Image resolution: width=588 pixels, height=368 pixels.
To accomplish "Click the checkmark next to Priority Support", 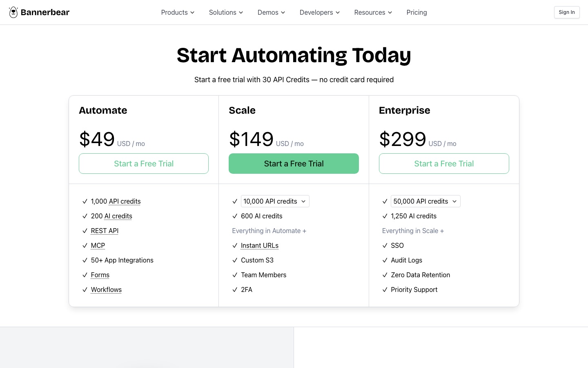I will tap(385, 289).
